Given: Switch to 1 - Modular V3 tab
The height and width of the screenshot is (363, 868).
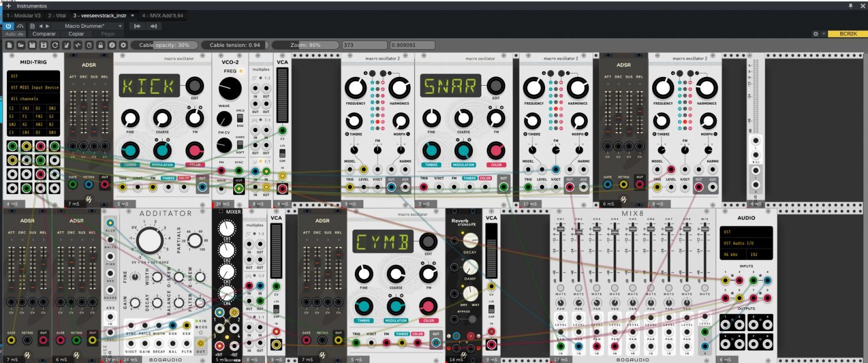Looking at the screenshot, I should [x=25, y=16].
